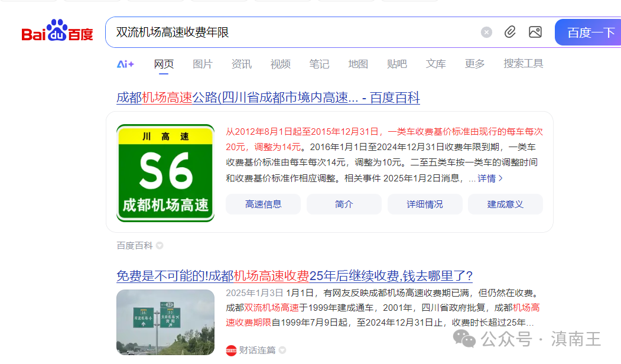The image size is (621, 364).
Task: Click the 2025年1月3日 date text
Action: pos(254,292)
